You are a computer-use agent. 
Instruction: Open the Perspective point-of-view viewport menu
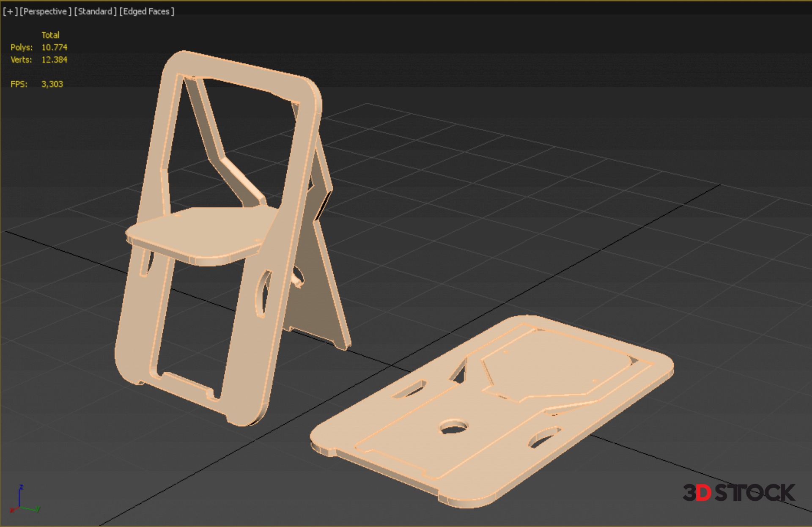45,11
